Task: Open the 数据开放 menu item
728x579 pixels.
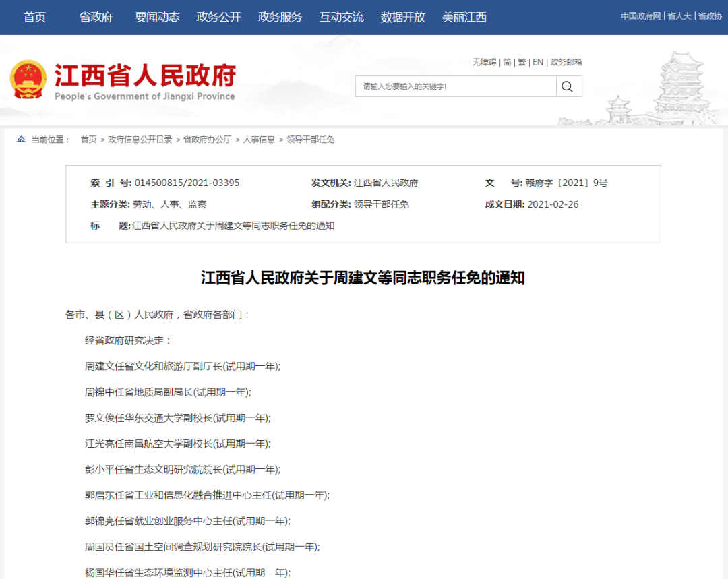Action: point(402,17)
